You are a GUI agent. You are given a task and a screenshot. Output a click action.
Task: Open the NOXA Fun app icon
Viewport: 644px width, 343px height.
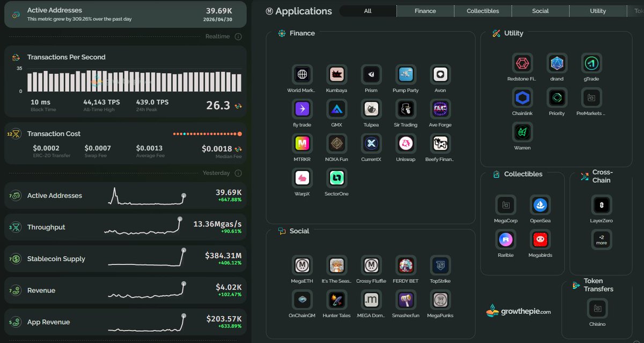click(x=336, y=143)
